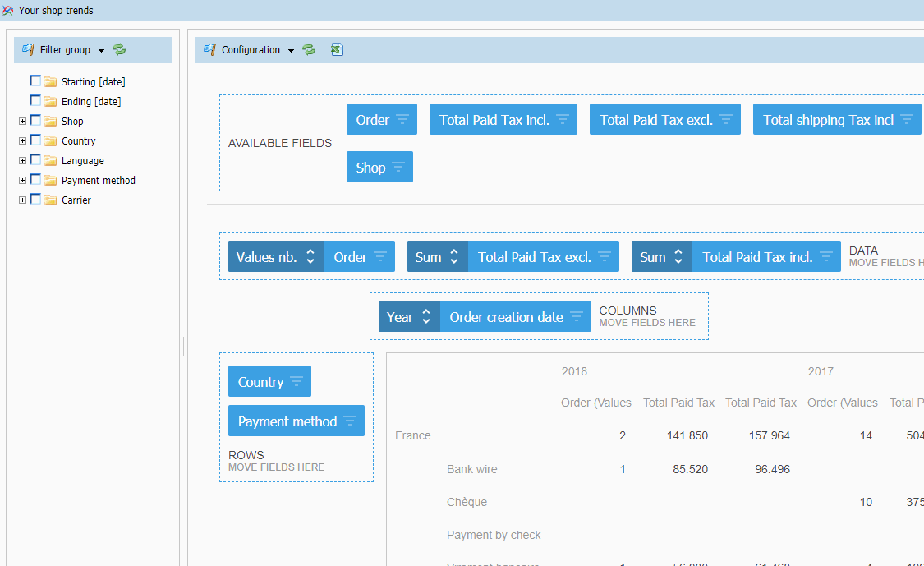The image size is (924, 566).
Task: Expand the Shop filter tree node
Action: click(x=22, y=121)
